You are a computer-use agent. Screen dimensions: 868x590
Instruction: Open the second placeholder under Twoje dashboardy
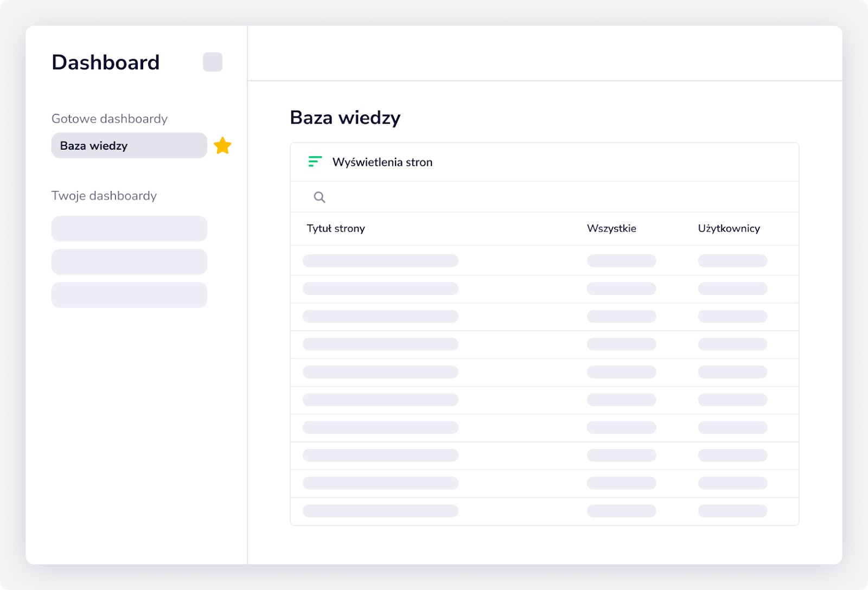coord(129,262)
